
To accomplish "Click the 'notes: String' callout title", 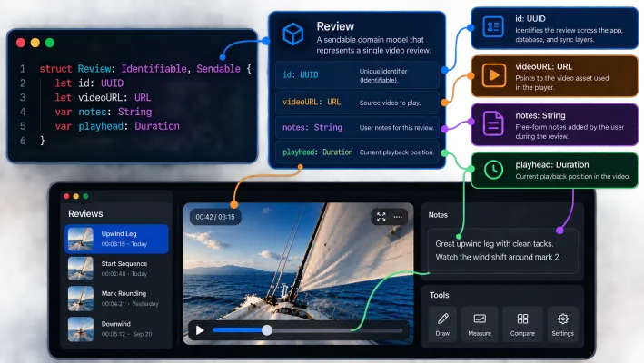I will [x=540, y=115].
